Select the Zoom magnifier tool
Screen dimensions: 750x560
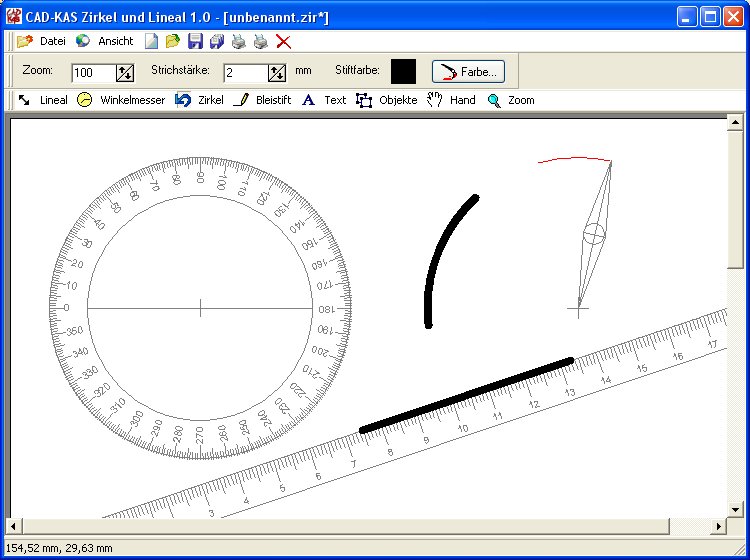[x=511, y=100]
